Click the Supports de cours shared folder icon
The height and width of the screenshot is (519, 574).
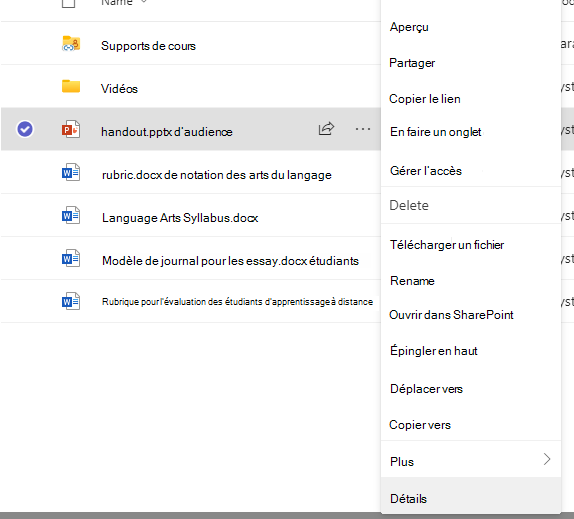(x=71, y=44)
